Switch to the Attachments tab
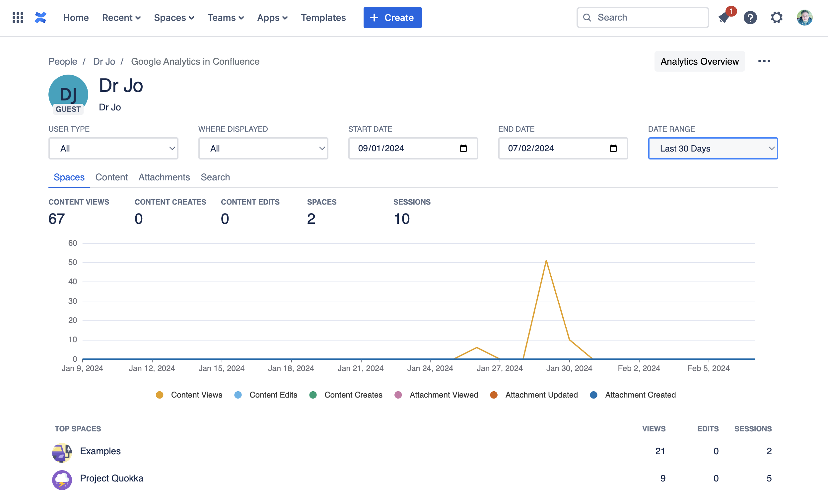 click(164, 177)
